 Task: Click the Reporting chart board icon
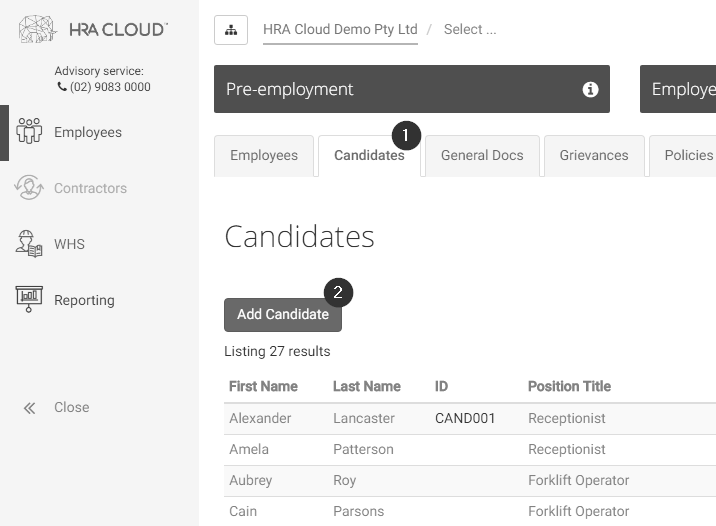29,300
